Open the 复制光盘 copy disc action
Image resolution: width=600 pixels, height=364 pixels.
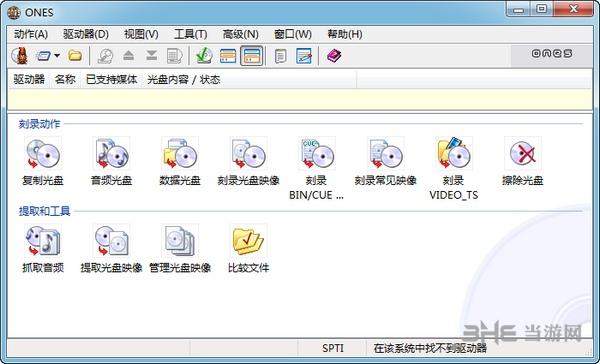43,162
